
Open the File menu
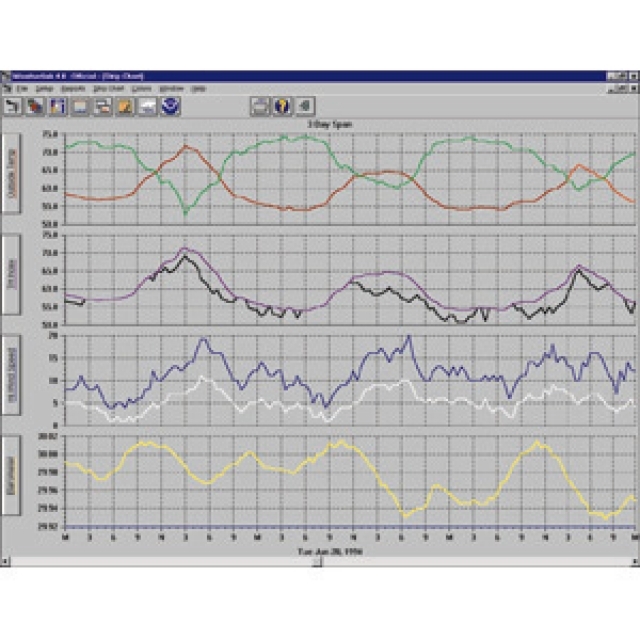point(24,88)
